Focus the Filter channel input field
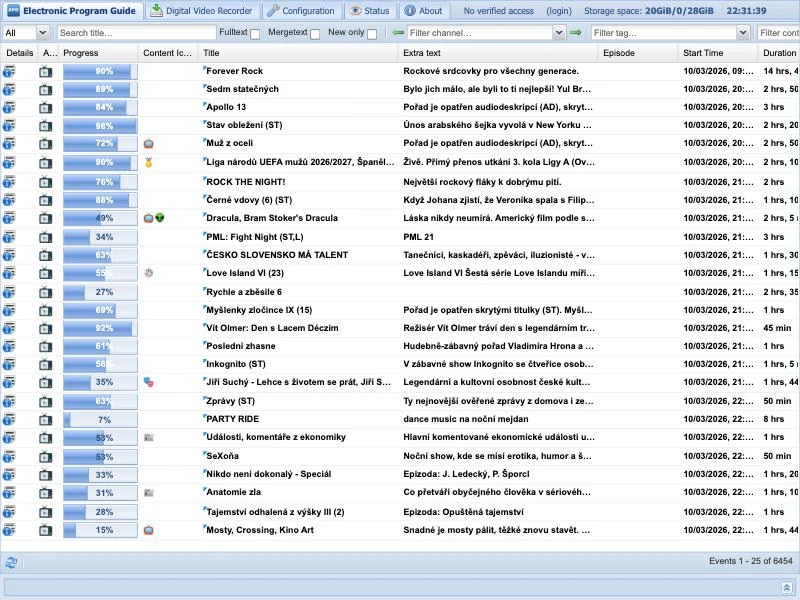Viewport: 800px width, 600px height. [480, 33]
